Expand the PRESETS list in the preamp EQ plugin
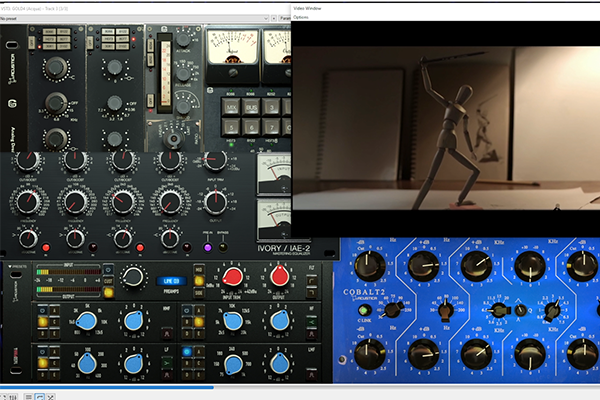 pos(17,266)
